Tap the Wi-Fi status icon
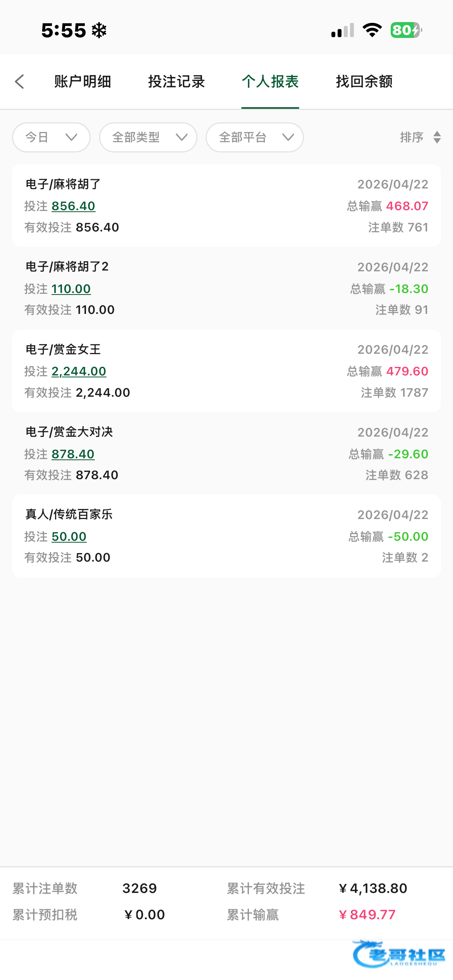 point(372,30)
